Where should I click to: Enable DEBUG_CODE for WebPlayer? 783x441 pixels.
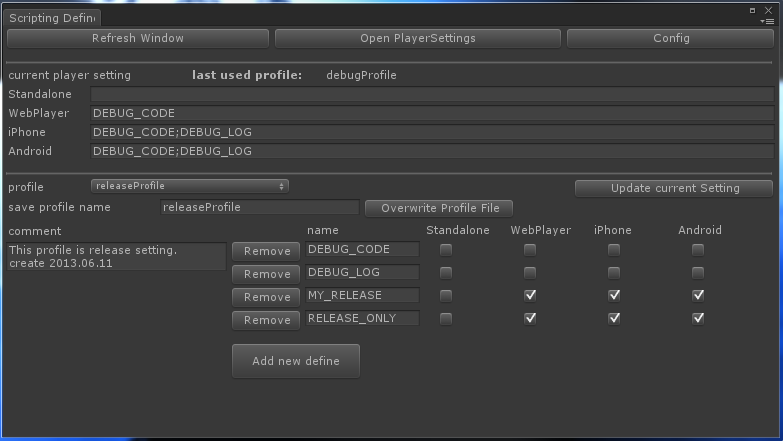coord(530,250)
